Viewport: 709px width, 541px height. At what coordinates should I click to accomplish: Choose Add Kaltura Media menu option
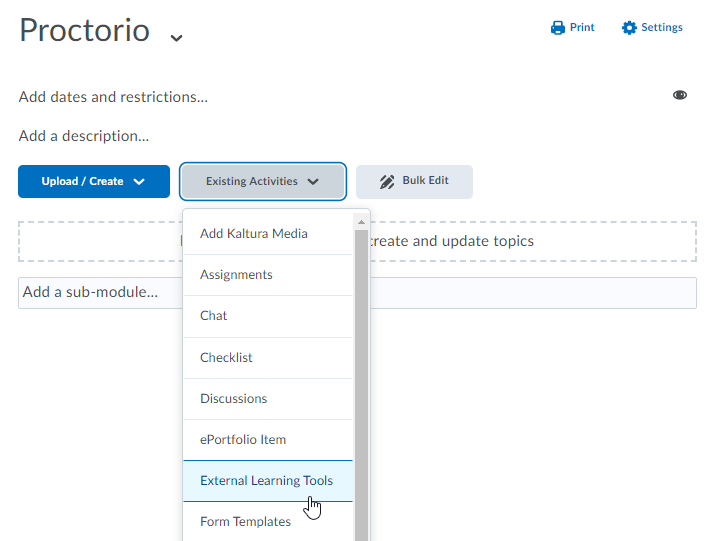[254, 234]
